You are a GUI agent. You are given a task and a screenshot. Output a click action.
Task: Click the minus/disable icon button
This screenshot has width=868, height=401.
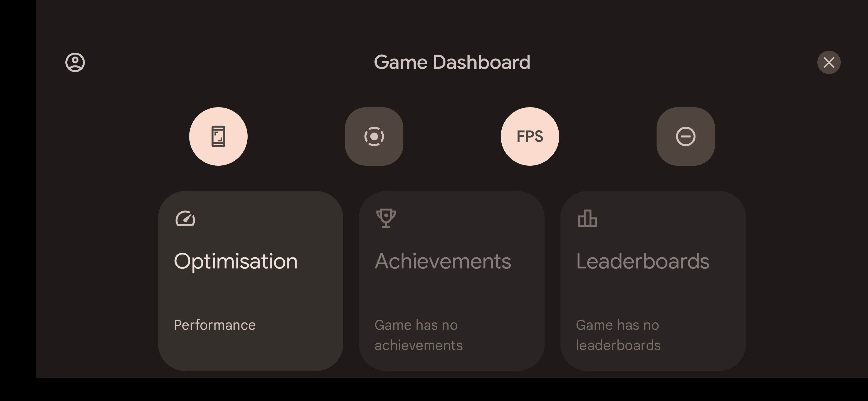click(x=685, y=136)
